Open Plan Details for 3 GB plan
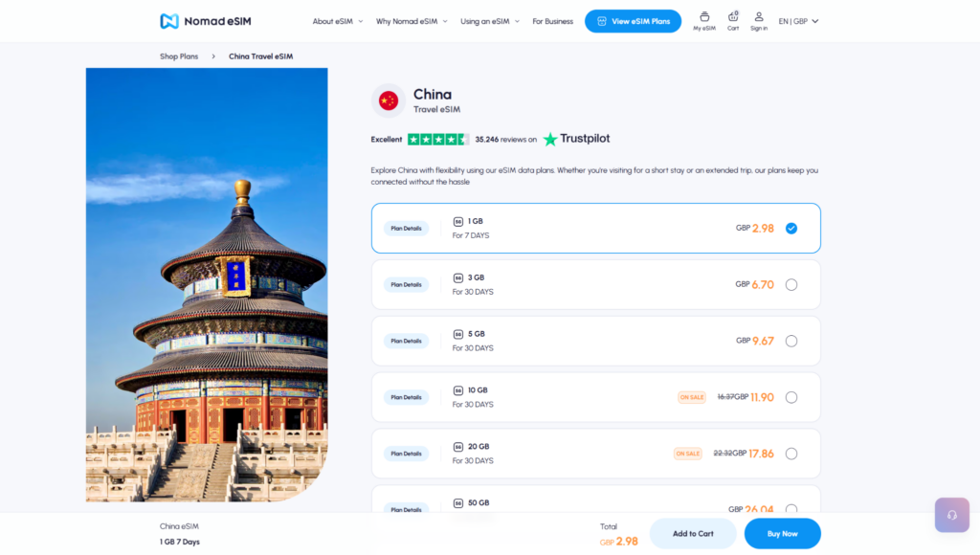 point(406,284)
